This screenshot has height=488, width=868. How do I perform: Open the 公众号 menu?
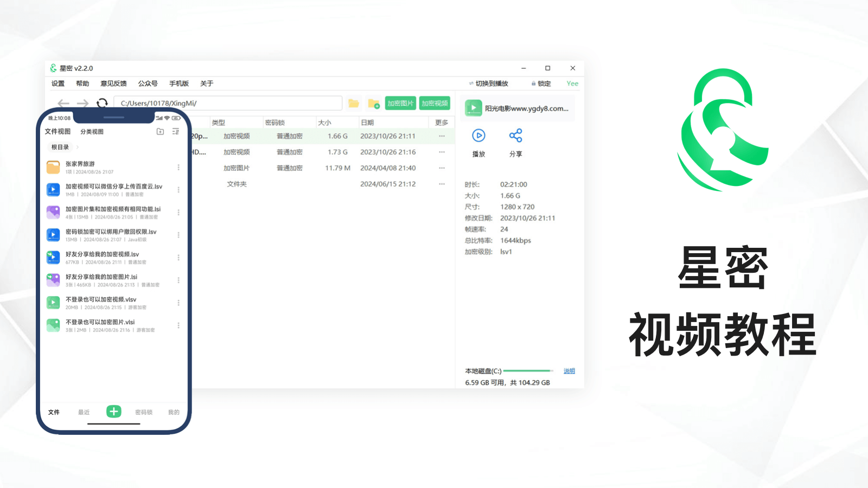point(148,84)
